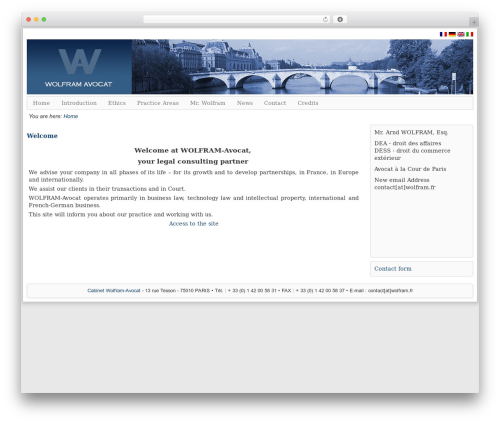The height and width of the screenshot is (423, 500).
Task: Click the Home breadcrumb link
Action: coord(71,116)
